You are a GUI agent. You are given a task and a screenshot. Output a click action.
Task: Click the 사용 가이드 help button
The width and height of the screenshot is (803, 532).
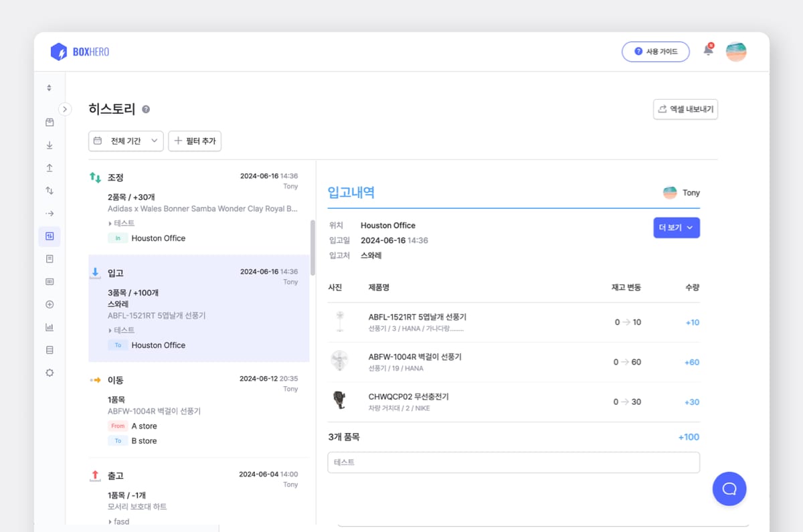pyautogui.click(x=655, y=52)
